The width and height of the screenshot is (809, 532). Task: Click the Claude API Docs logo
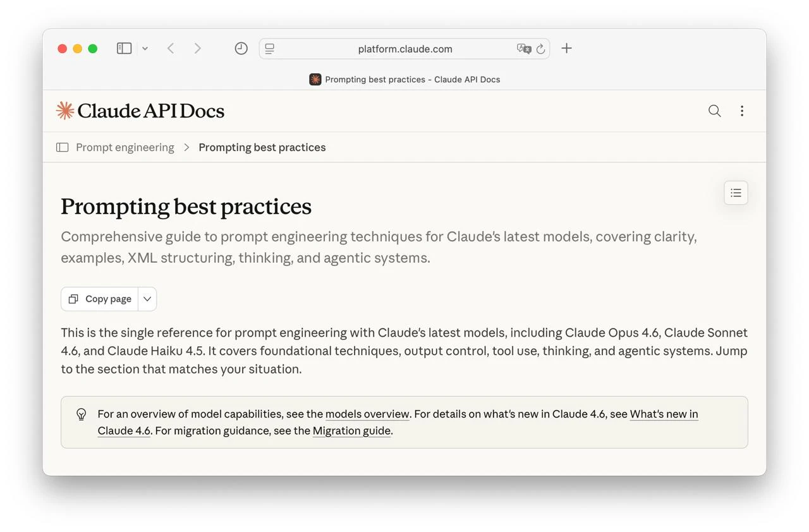click(x=140, y=111)
